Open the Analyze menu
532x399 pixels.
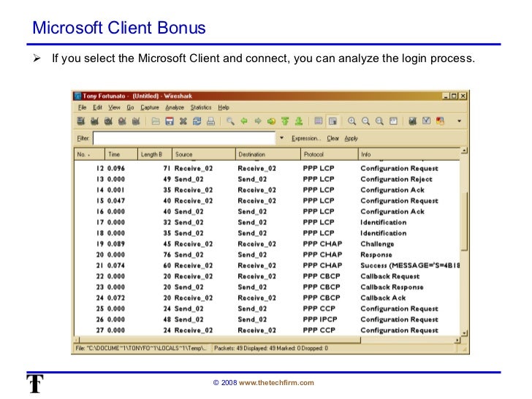(175, 107)
